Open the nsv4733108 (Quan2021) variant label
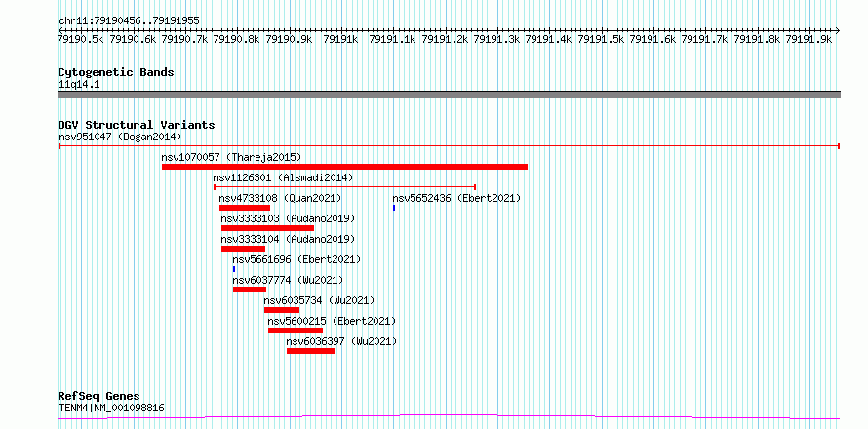868x429 pixels. tap(280, 198)
